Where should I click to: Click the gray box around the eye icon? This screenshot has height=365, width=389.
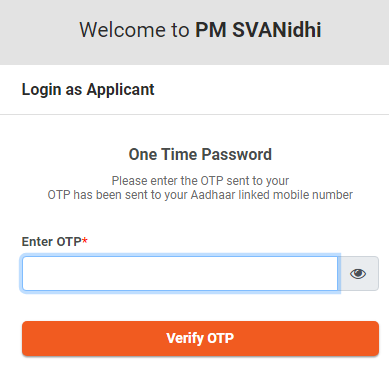(358, 274)
